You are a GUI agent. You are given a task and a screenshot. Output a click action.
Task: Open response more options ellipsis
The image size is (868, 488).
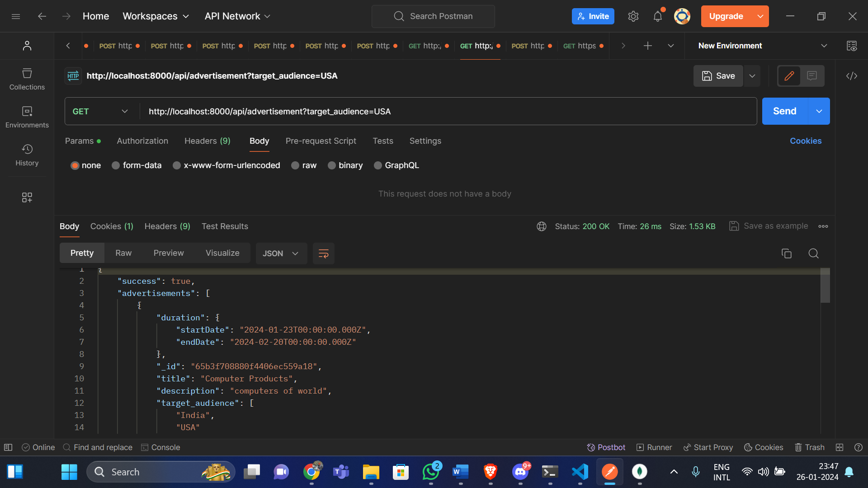[x=823, y=226]
